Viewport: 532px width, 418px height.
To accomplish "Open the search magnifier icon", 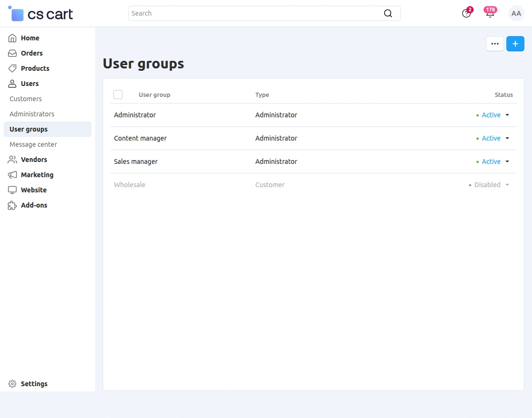I will (x=388, y=13).
